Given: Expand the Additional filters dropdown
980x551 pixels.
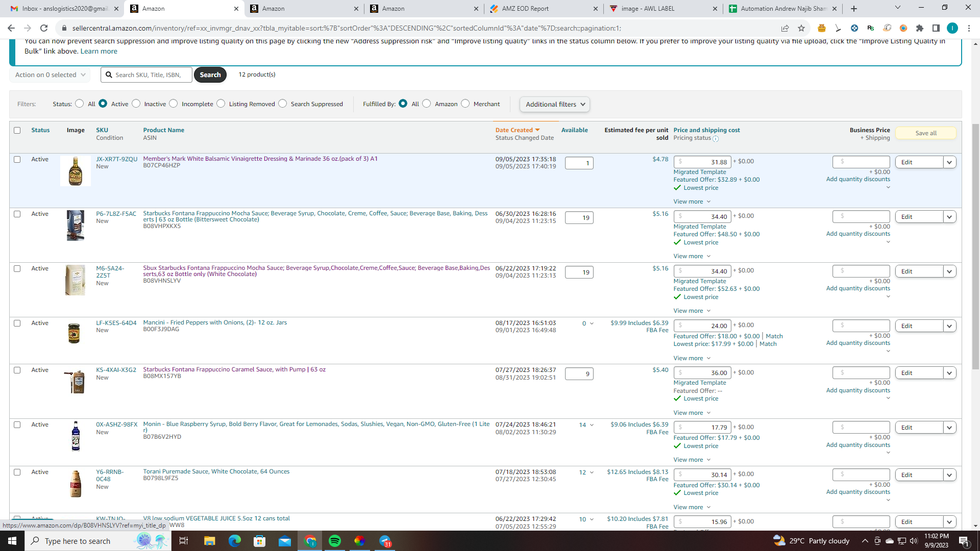Looking at the screenshot, I should (555, 104).
